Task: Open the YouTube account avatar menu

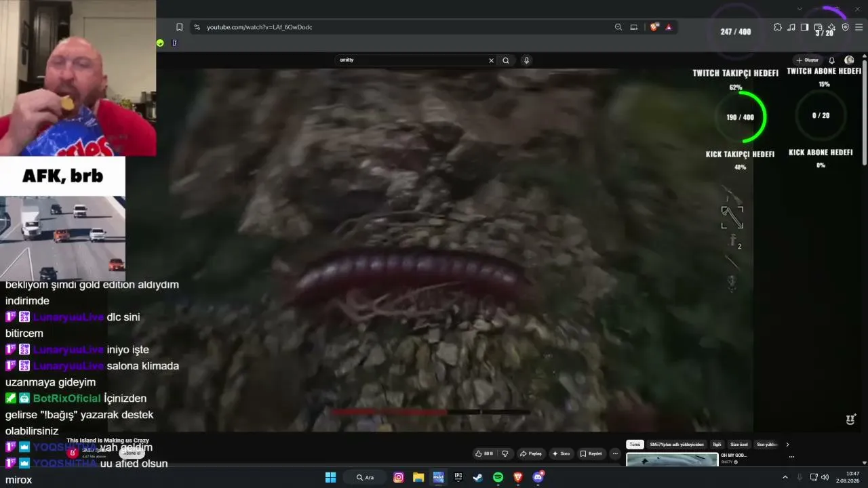Action: pyautogui.click(x=849, y=60)
